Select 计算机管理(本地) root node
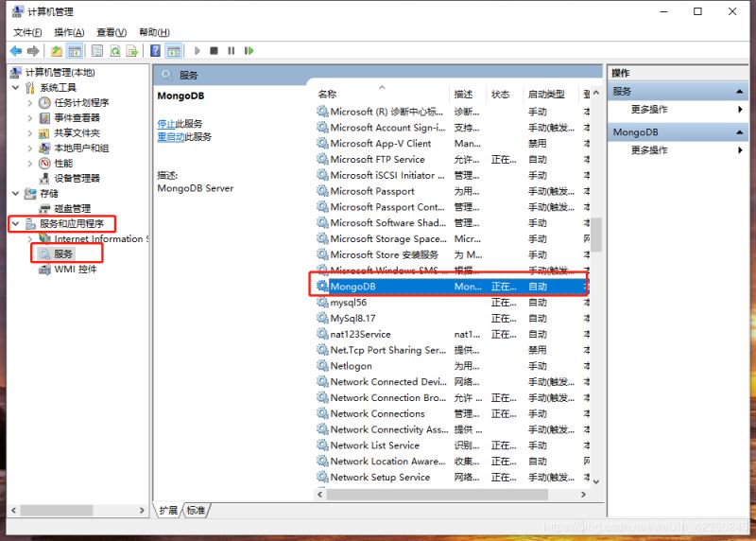 (x=60, y=73)
